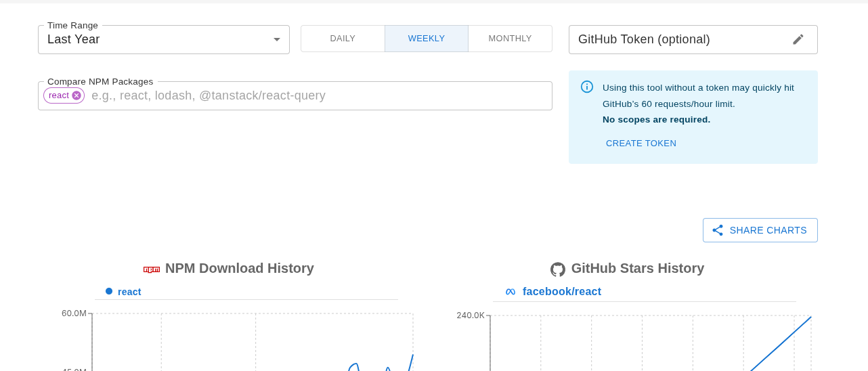868x371 pixels.
Task: Focus the GitHub Token input field
Action: tap(680, 39)
